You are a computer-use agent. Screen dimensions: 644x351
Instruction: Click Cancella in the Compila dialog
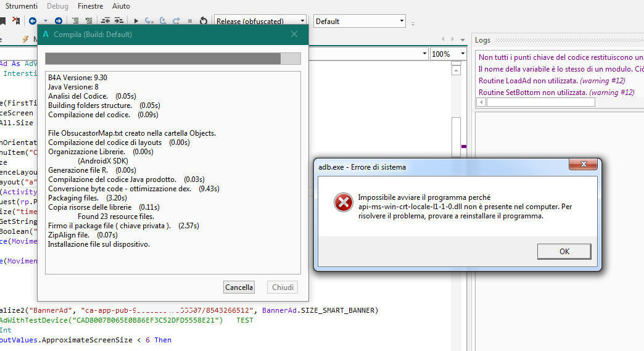[239, 287]
